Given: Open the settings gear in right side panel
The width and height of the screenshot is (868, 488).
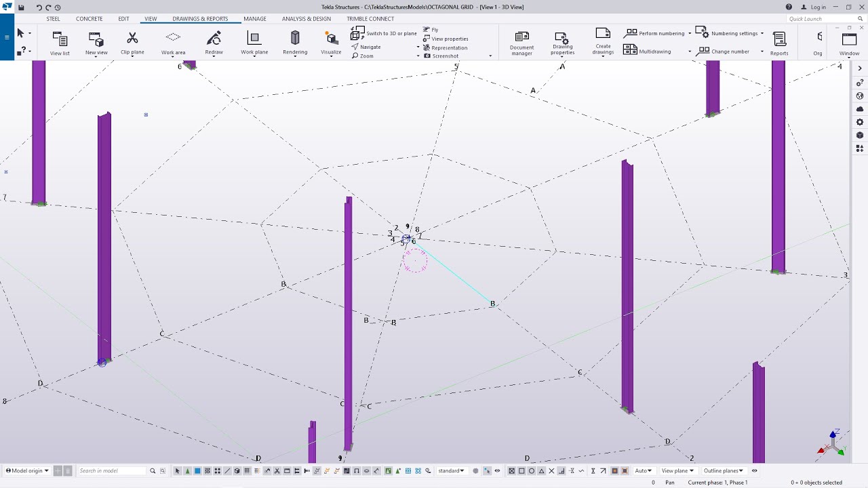Looking at the screenshot, I should [860, 122].
